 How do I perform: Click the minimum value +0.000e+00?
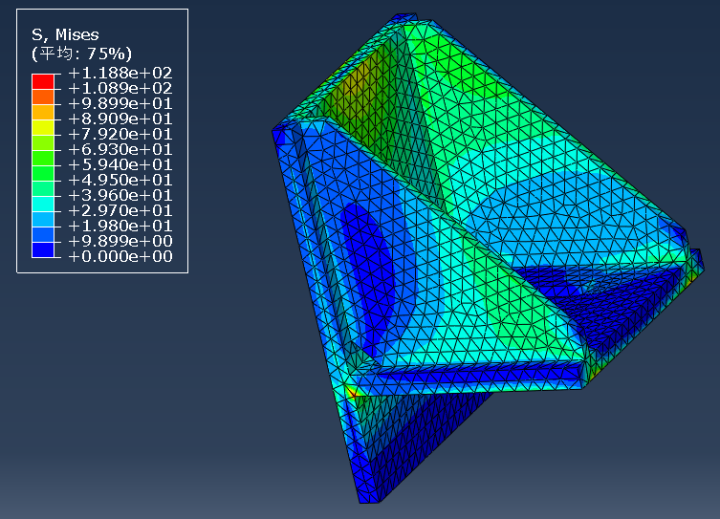120,256
